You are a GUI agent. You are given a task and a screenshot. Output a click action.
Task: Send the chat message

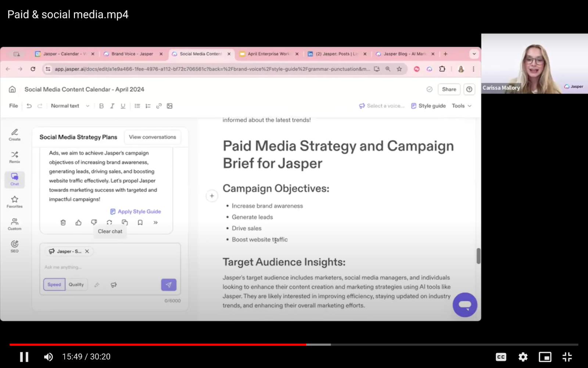(169, 285)
